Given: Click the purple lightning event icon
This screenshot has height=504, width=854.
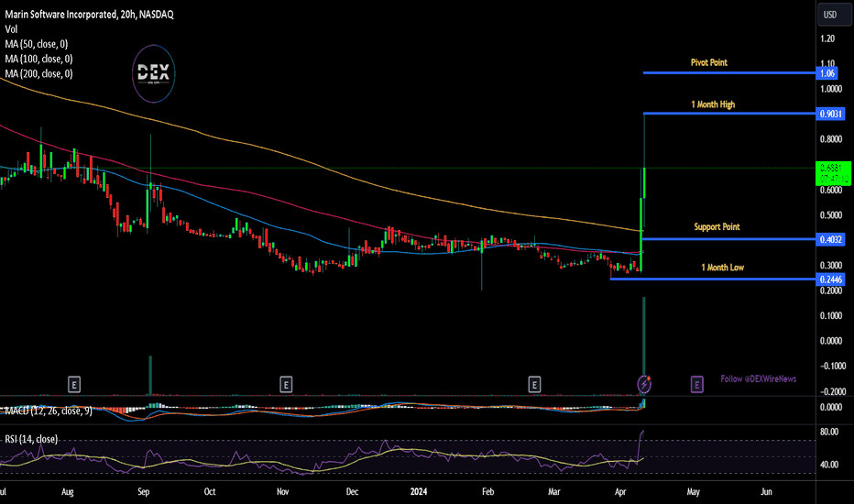Looking at the screenshot, I should pos(644,384).
